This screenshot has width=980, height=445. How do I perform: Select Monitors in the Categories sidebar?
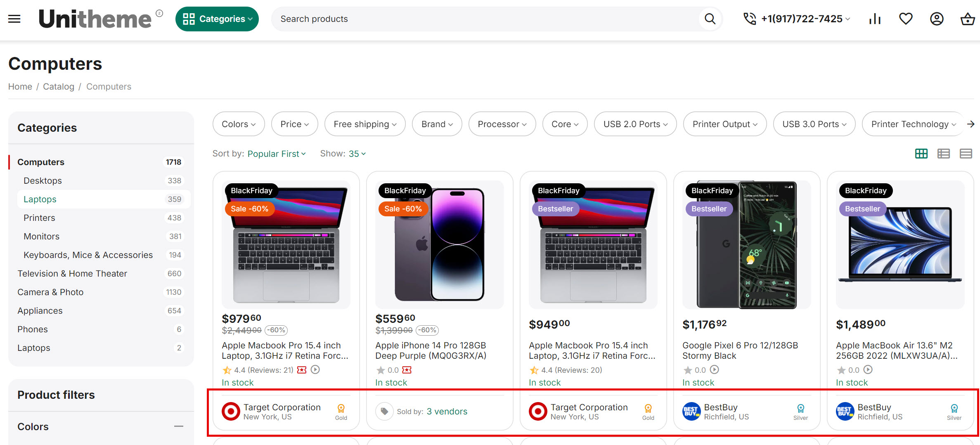tap(41, 236)
